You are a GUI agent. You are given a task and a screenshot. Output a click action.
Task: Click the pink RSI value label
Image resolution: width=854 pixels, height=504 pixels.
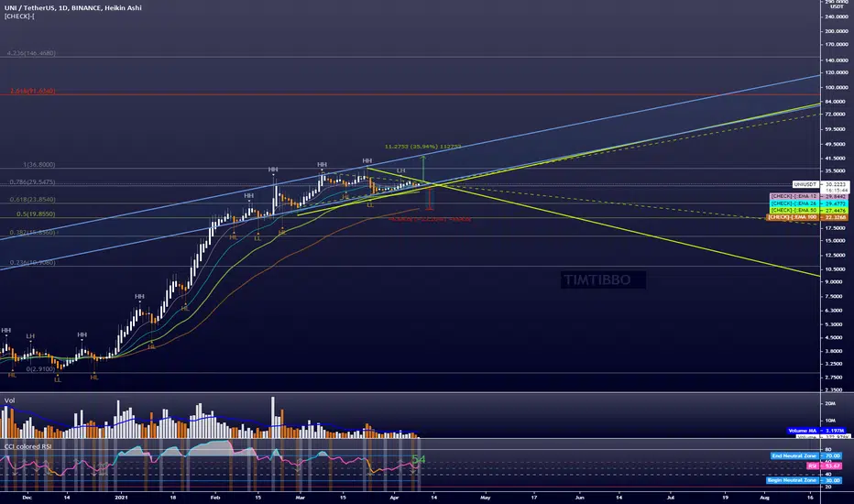(825, 466)
